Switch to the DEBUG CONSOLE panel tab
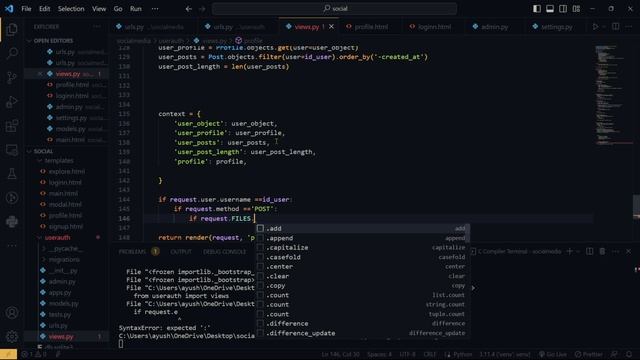This screenshot has height=360, width=640. [x=224, y=251]
